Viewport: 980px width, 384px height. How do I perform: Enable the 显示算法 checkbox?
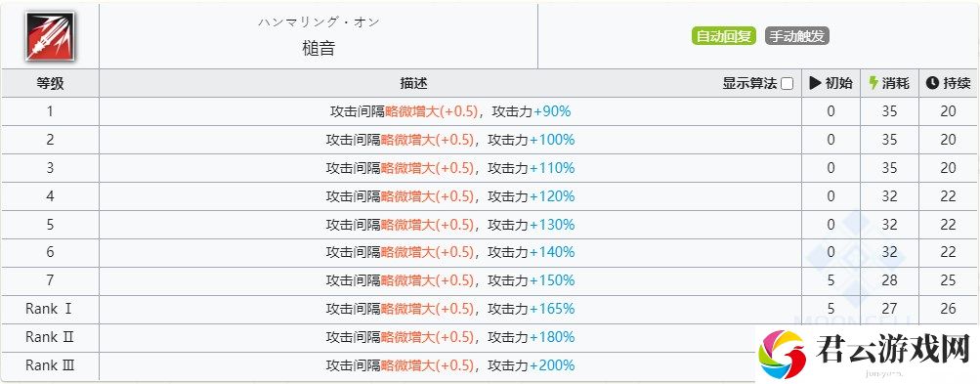[x=788, y=84]
